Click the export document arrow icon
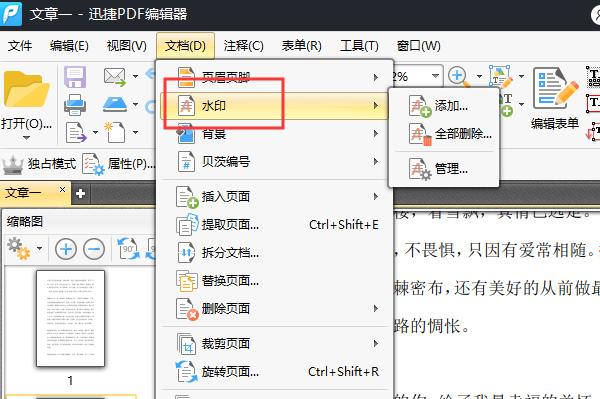The height and width of the screenshot is (399, 600). [x=76, y=132]
